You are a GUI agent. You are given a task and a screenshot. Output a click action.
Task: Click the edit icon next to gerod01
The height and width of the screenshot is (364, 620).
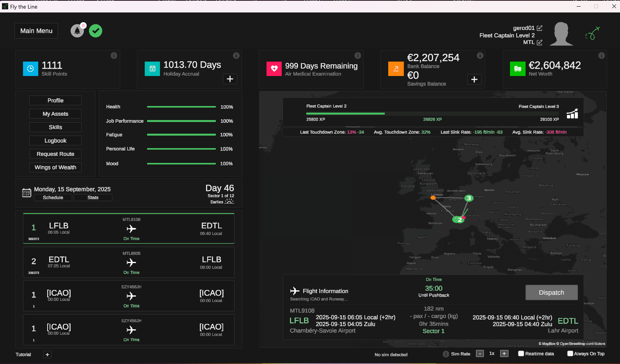click(x=540, y=28)
